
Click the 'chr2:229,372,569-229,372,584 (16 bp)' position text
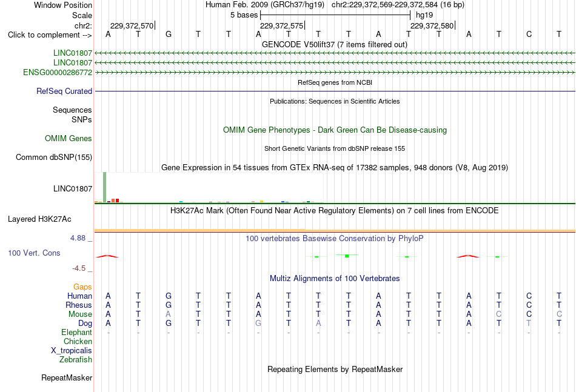point(398,5)
